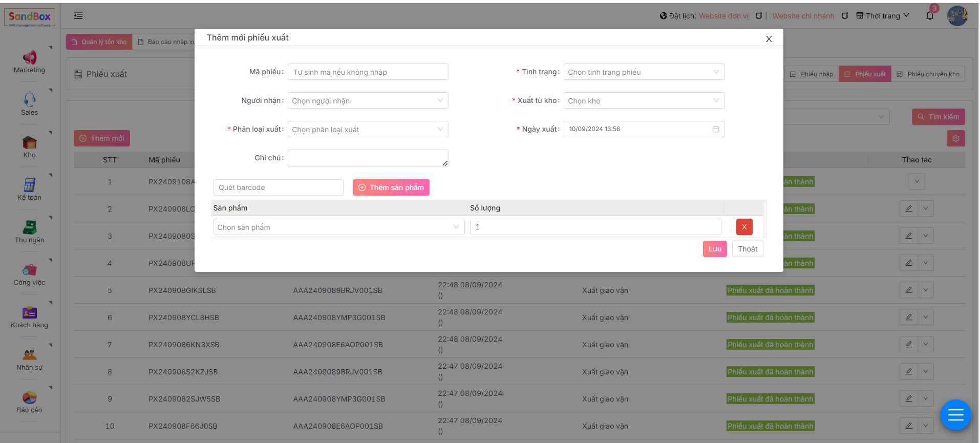Click the red delete product row button
Image resolution: width=980 pixels, height=443 pixels.
coord(744,227)
